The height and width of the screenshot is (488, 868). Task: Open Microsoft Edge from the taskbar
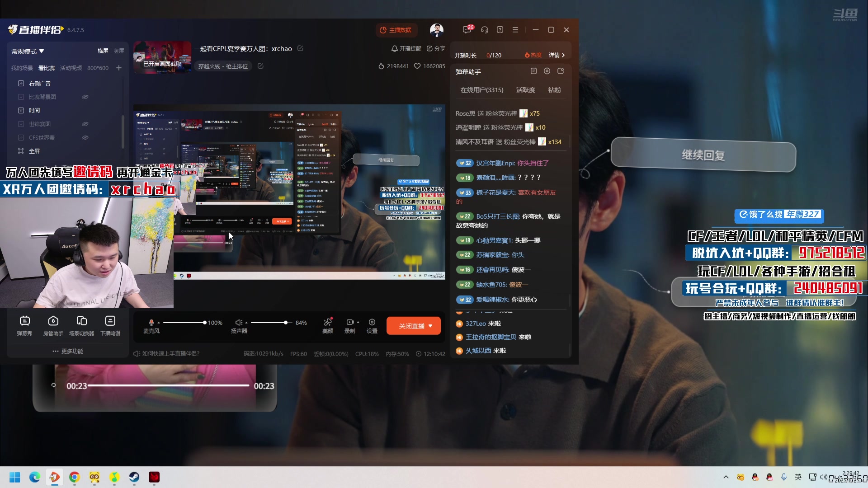pos(35,477)
